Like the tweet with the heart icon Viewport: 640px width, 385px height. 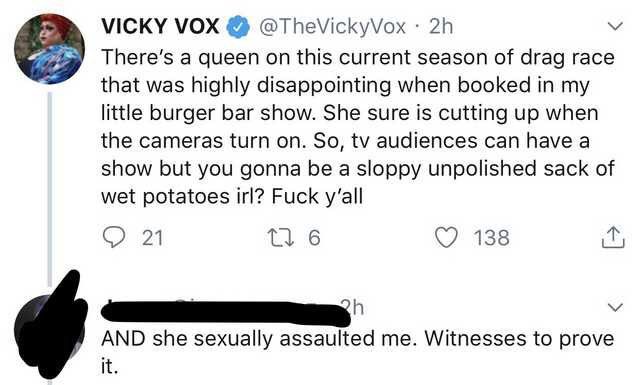click(446, 238)
